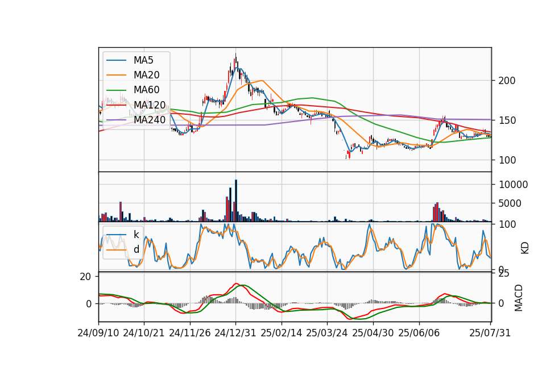The height and width of the screenshot is (392, 546).
Task: Click the 25/02/14 date label
Action: coord(282,333)
